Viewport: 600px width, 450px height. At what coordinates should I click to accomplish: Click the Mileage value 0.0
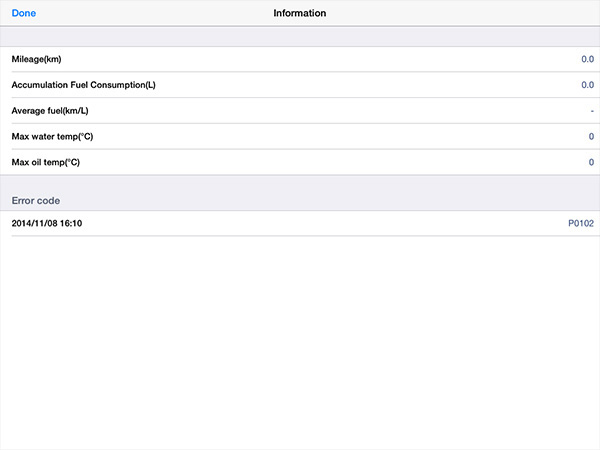(x=587, y=59)
